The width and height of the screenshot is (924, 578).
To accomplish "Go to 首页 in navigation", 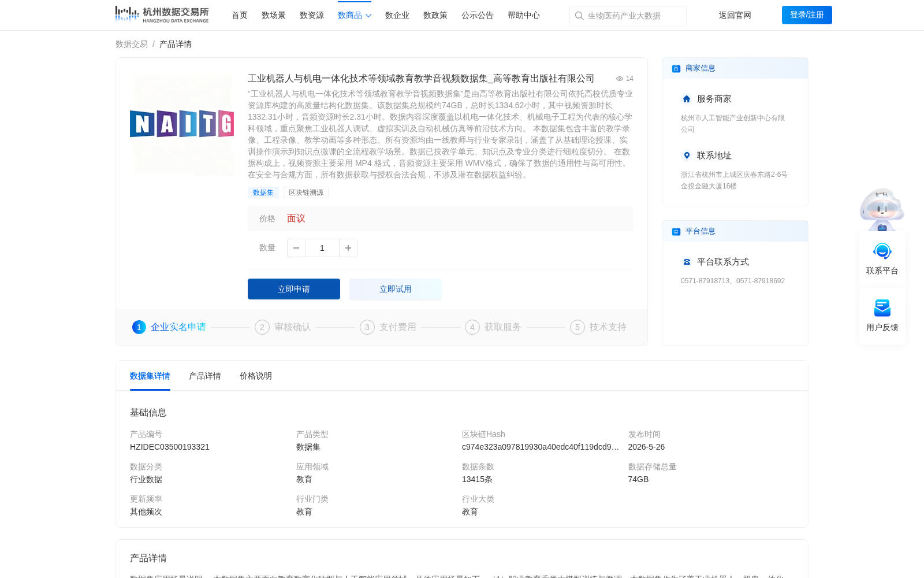I will click(x=240, y=16).
